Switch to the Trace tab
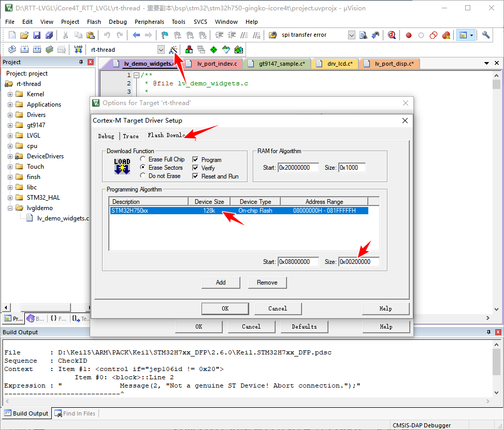 click(131, 136)
